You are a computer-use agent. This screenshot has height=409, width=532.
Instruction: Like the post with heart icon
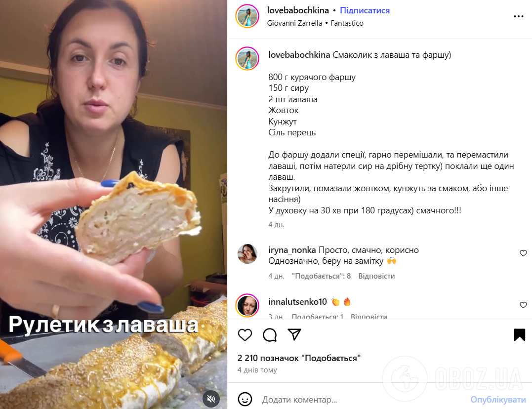pos(245,335)
